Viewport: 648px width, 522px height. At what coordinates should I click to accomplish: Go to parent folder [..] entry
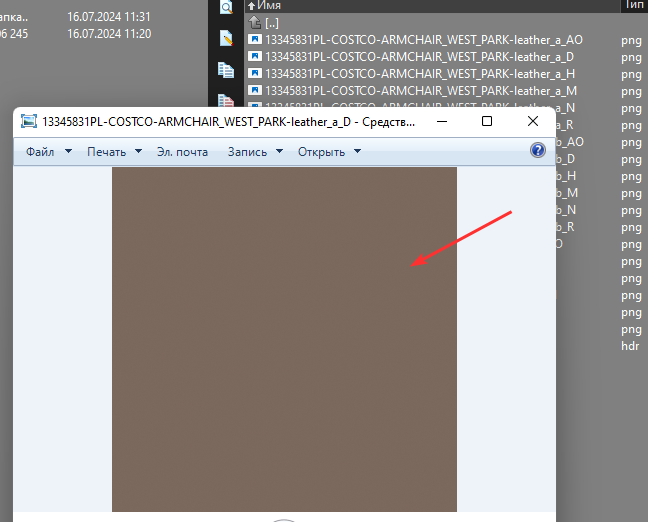click(272, 23)
